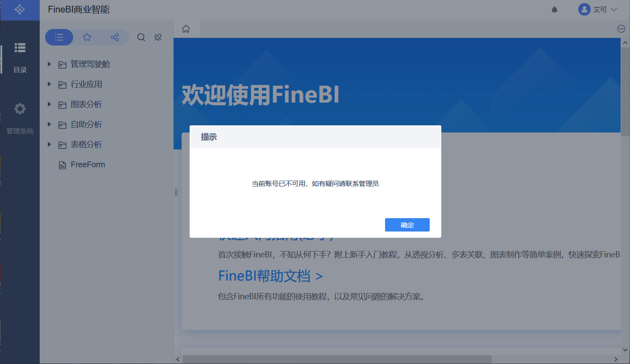Click the 图表分析 folder icon
This screenshot has height=364, width=630.
[x=62, y=105]
